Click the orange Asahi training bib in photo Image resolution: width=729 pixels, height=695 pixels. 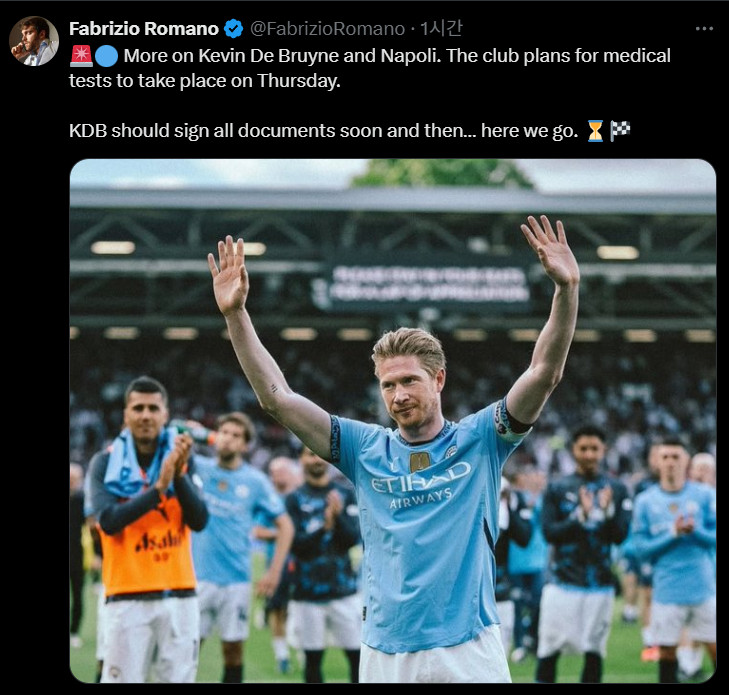point(148,546)
